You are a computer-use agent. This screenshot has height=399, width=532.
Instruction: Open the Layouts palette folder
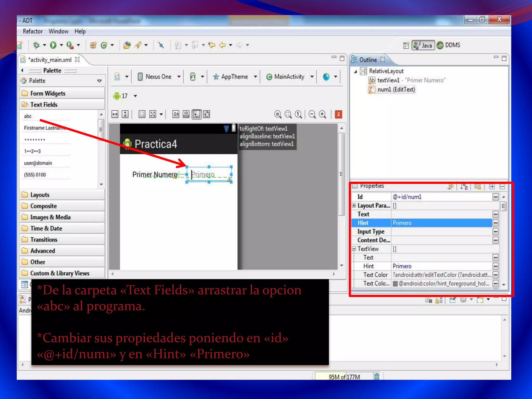tap(40, 195)
